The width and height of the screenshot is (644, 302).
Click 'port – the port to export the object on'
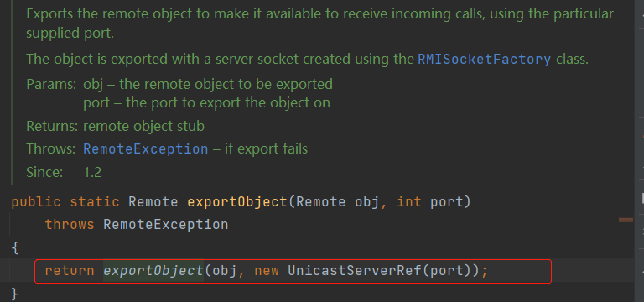pos(206,102)
